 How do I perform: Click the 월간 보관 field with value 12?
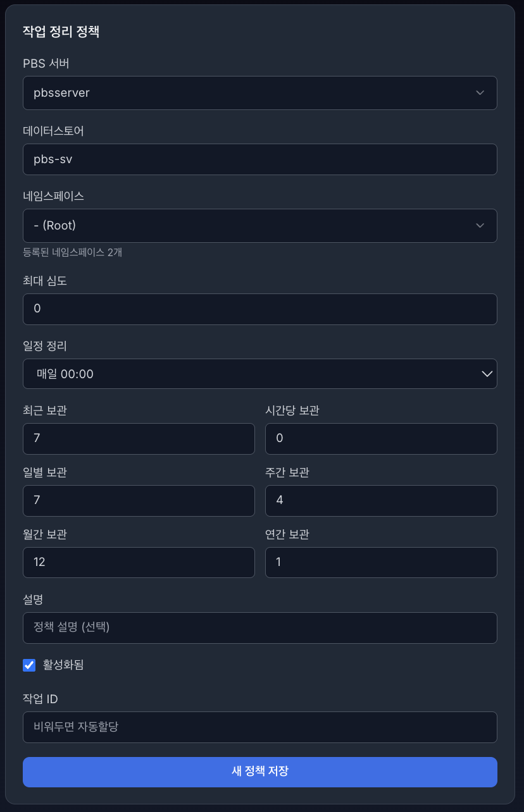139,562
